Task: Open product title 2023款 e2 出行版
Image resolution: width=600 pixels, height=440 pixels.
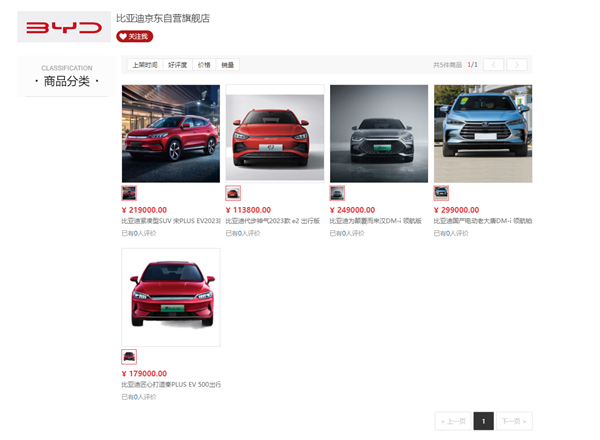Action: pyautogui.click(x=272, y=221)
